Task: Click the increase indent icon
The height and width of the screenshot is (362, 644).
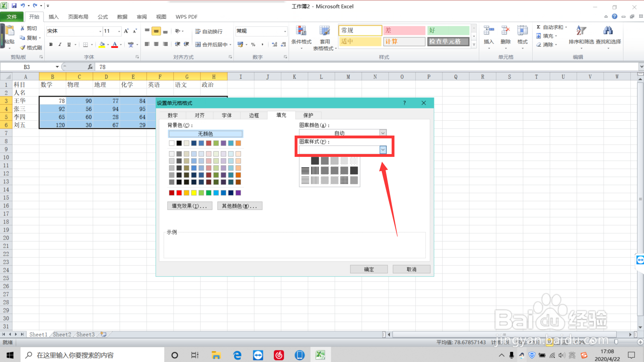Action: pyautogui.click(x=186, y=44)
